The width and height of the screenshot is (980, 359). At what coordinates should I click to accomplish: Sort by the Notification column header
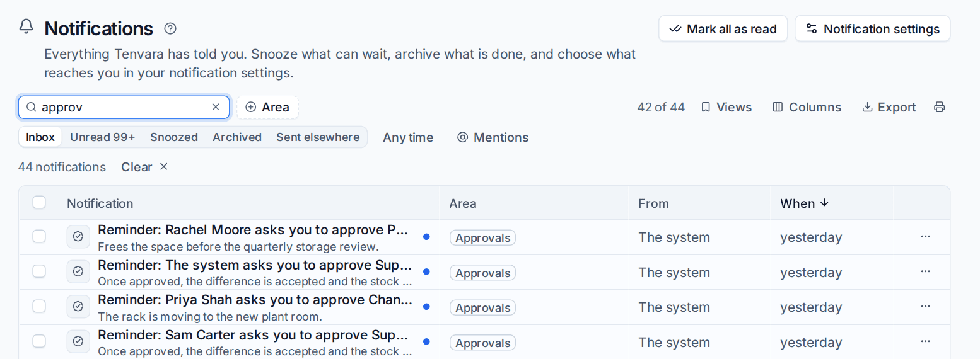coord(100,203)
